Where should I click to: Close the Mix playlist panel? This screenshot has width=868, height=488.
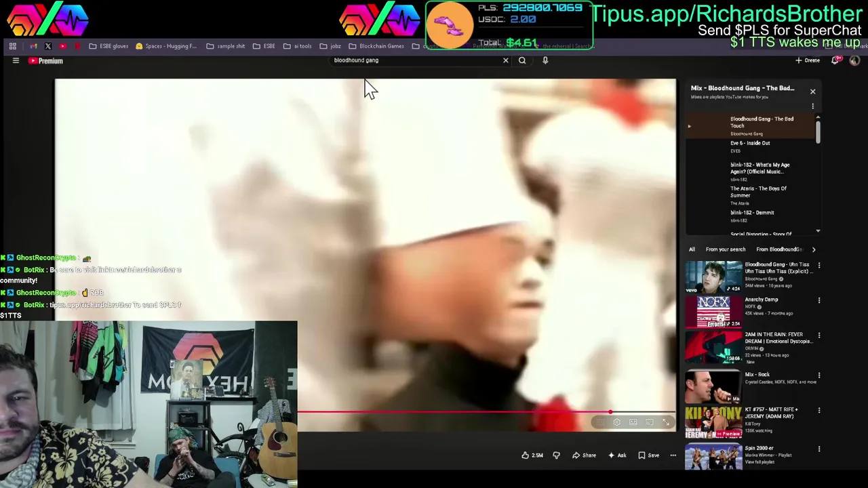[812, 91]
